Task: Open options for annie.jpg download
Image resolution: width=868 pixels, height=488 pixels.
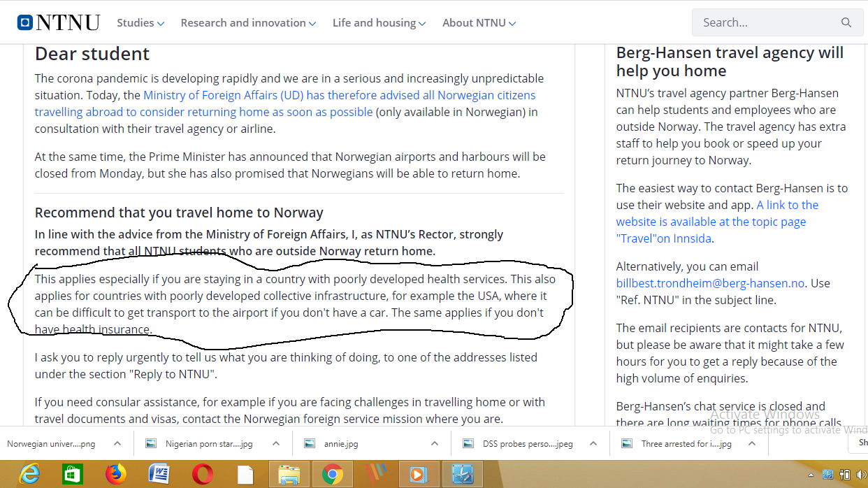Action: [x=435, y=443]
